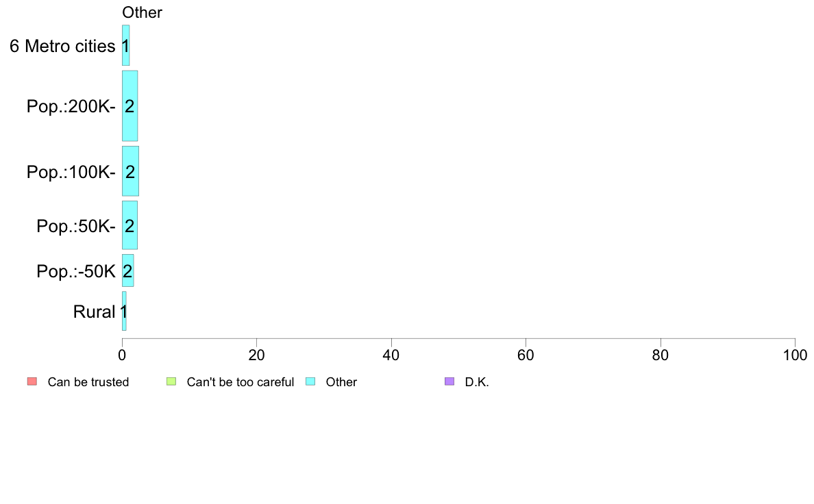Click the Can't be too careful legend text
The image size is (814, 504).
[x=241, y=382]
